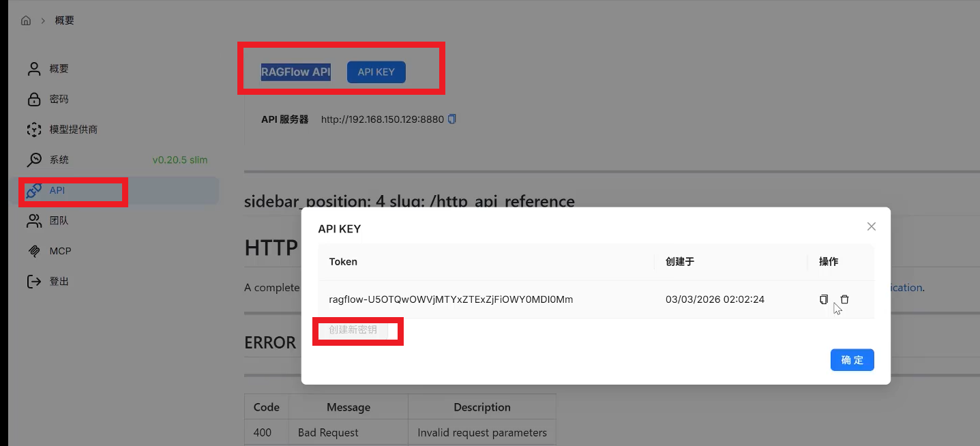Screen dimensions: 980x446
Task: Click the sidebar_position slug text line
Action: click(409, 201)
